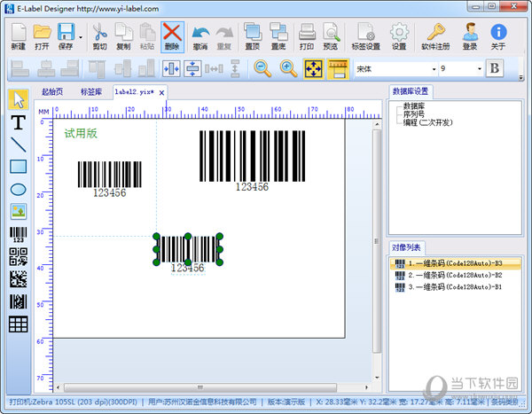Bring object to front with 置顶
The height and width of the screenshot is (414, 532).
tap(253, 36)
